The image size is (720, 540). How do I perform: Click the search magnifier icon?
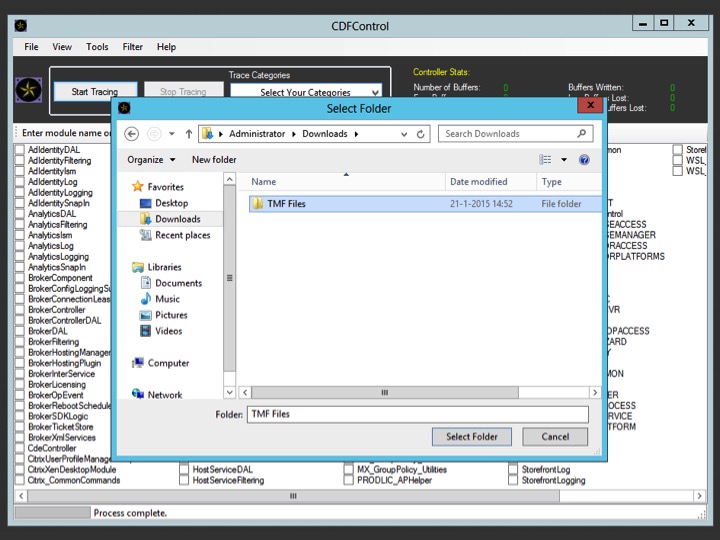[581, 134]
